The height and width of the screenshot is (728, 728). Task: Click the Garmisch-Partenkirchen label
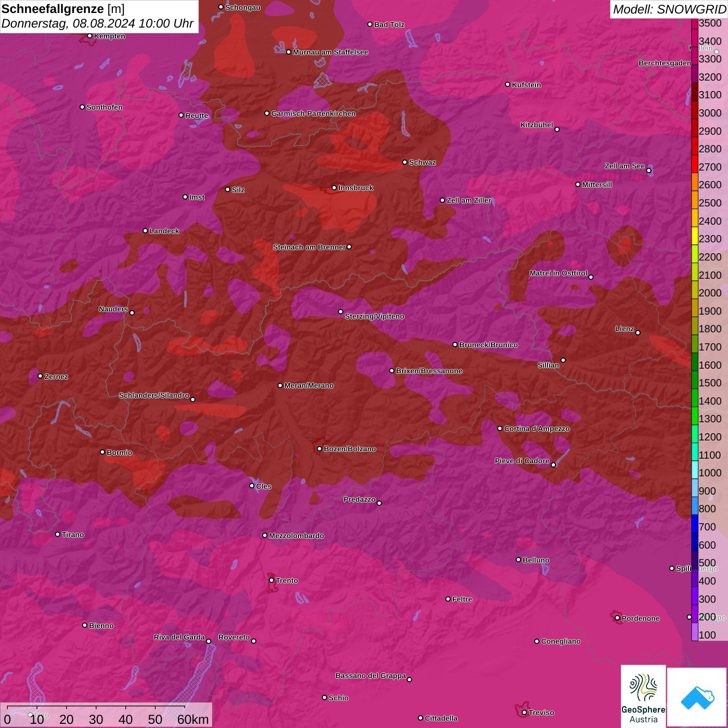[314, 113]
